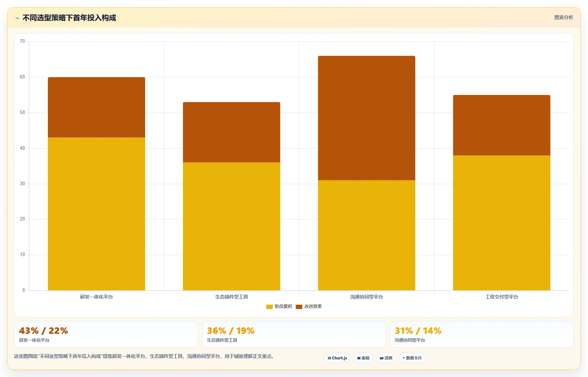
Task: Click the brown bar segment for 工程交付型平台
Action: click(502, 125)
